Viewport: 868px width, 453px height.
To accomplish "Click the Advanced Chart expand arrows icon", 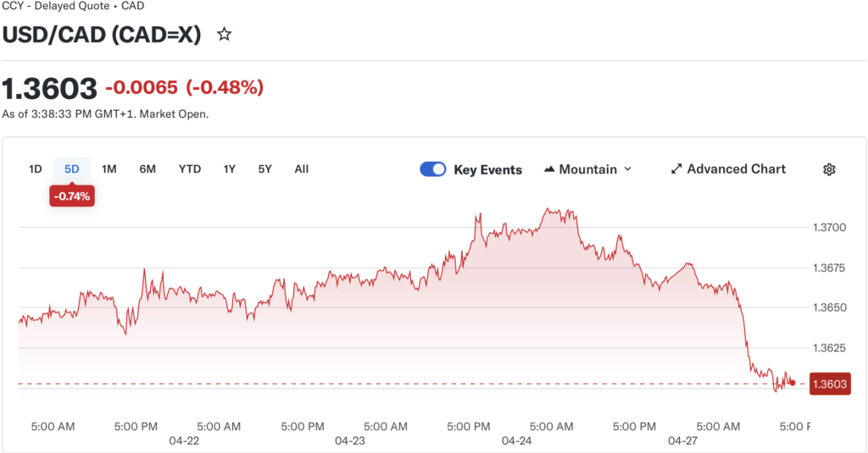I will 676,169.
